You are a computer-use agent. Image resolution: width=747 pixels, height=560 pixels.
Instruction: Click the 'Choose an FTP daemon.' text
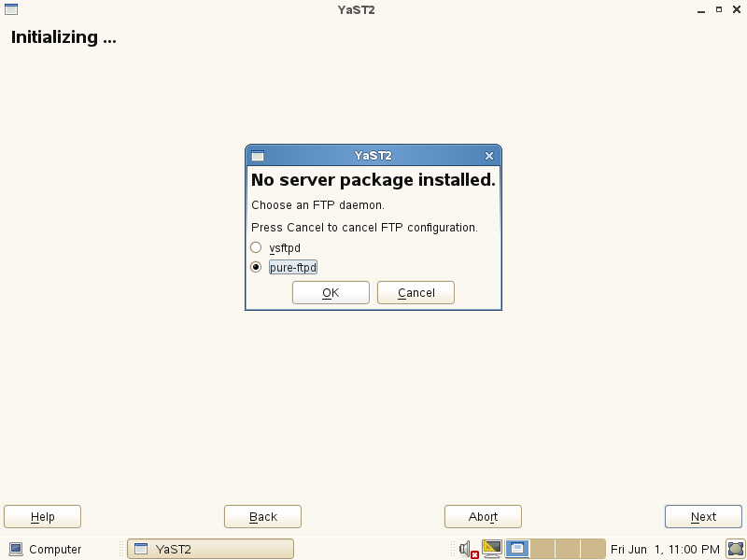coord(317,205)
